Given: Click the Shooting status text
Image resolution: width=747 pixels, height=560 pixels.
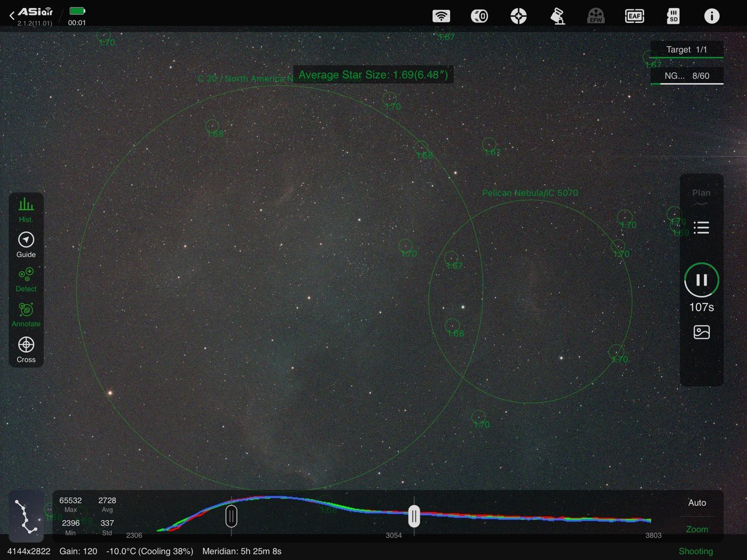Looking at the screenshot, I should tap(696, 551).
